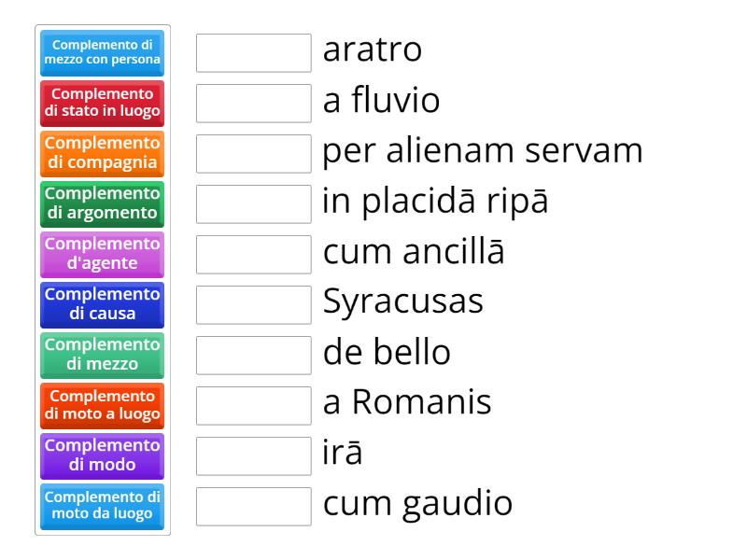747x560 pixels.
Task: Pick the 'Complemento di moto a luogo' label
Action: (x=102, y=405)
